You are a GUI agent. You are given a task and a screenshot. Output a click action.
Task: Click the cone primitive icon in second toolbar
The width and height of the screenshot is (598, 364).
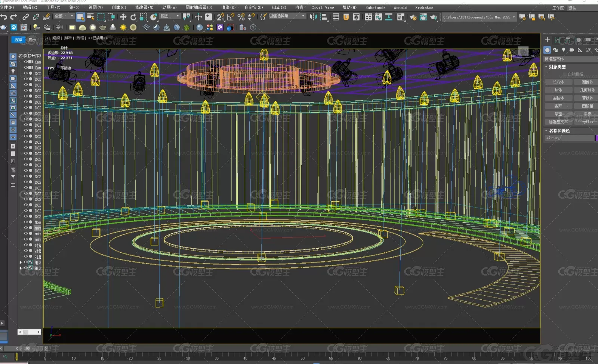click(113, 27)
